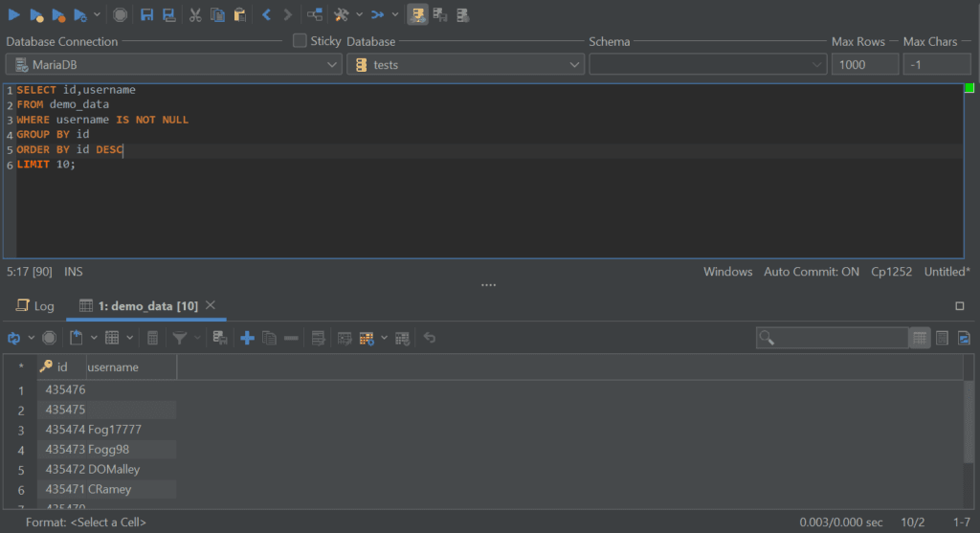Click the play icon with orange dot

(58, 15)
